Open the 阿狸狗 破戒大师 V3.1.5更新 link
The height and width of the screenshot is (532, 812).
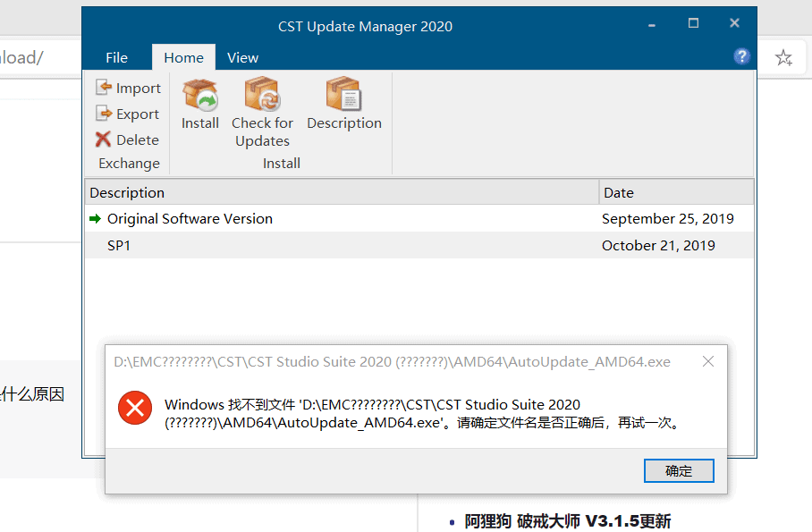(568, 520)
